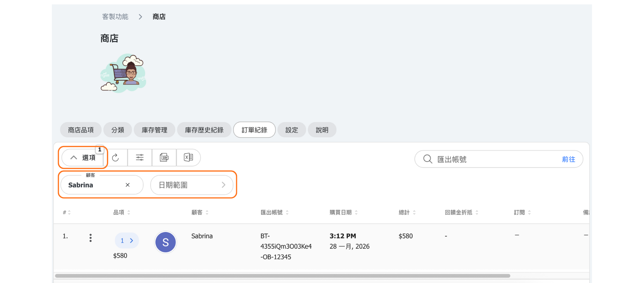
Task: Click the magnifier search icon
Action: [427, 159]
